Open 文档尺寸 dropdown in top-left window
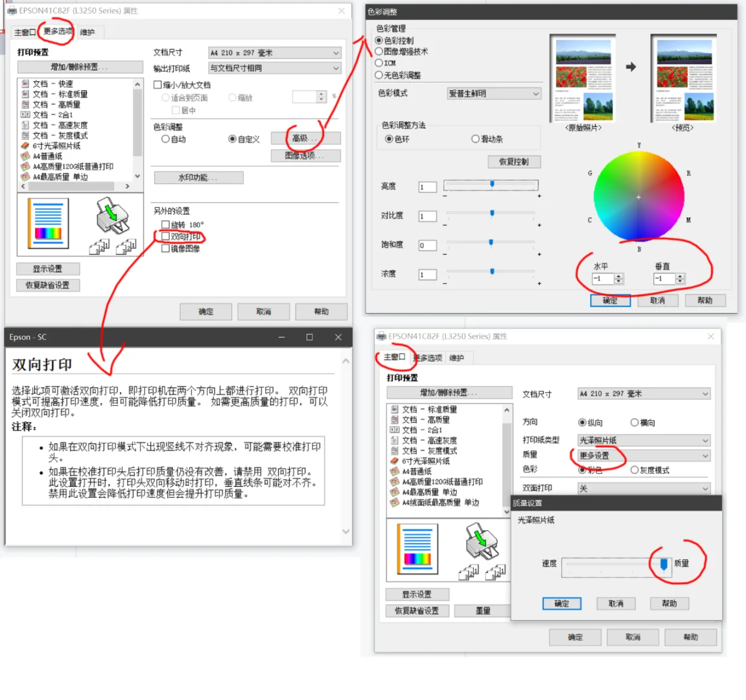This screenshot has width=746, height=700. point(275,52)
